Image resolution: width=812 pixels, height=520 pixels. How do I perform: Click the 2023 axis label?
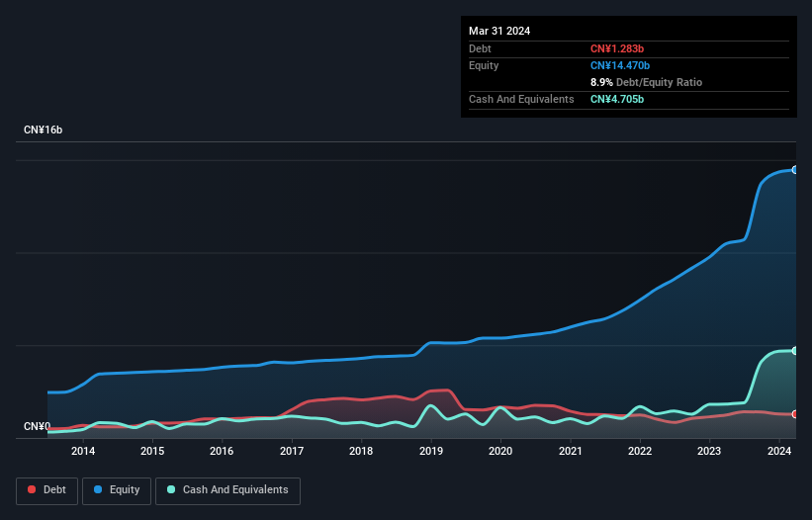tap(709, 451)
